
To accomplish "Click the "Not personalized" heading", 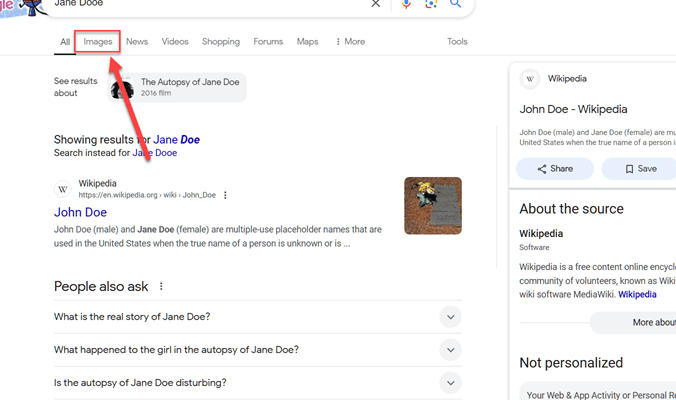I will pyautogui.click(x=571, y=363).
